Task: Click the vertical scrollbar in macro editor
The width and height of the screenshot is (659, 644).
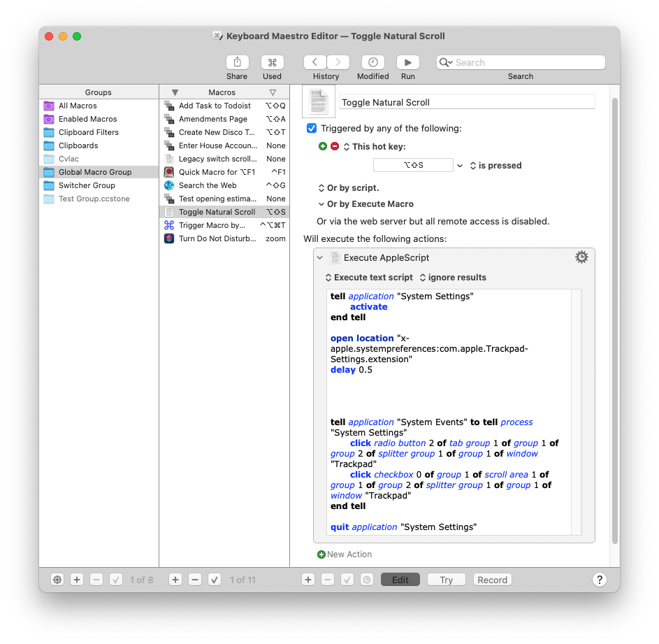Action: (x=615, y=320)
